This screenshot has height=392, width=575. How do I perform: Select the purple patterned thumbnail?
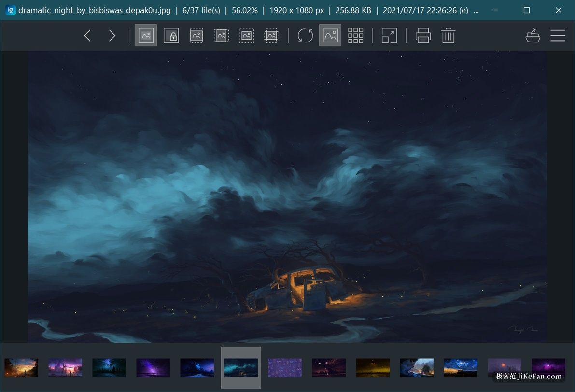click(x=285, y=368)
